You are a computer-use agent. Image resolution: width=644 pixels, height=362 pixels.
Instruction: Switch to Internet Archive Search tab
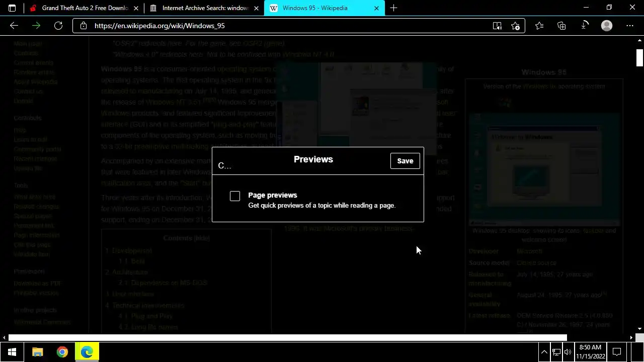tap(204, 8)
